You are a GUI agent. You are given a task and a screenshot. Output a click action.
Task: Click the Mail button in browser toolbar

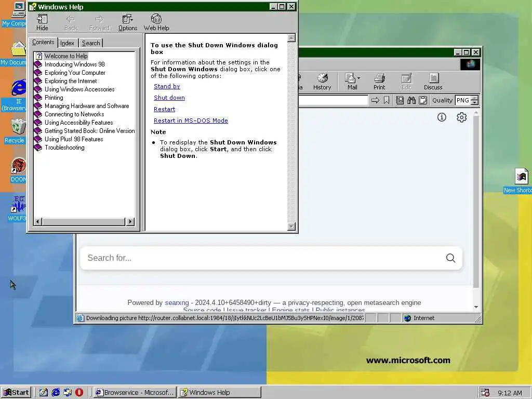pos(351,82)
